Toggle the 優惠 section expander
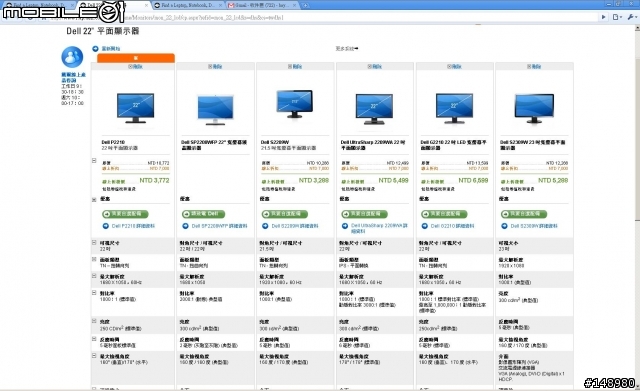This screenshot has width=640, height=391. pos(94,200)
